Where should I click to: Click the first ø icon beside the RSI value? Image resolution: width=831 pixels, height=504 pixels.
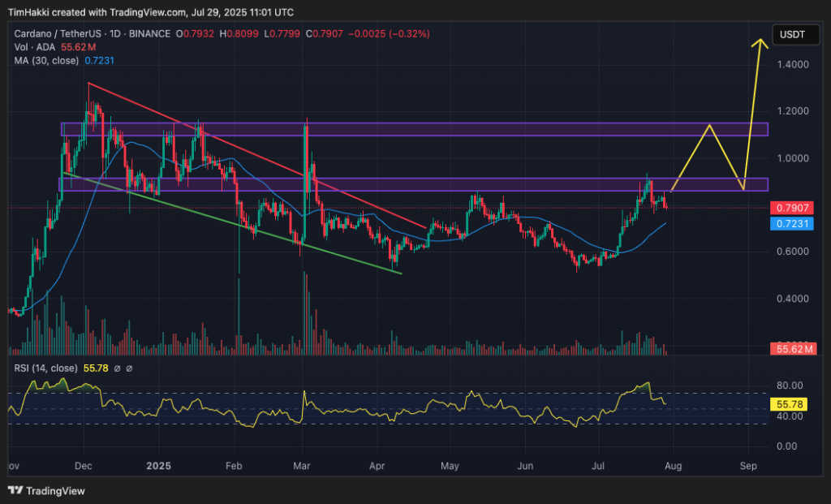coord(118,368)
